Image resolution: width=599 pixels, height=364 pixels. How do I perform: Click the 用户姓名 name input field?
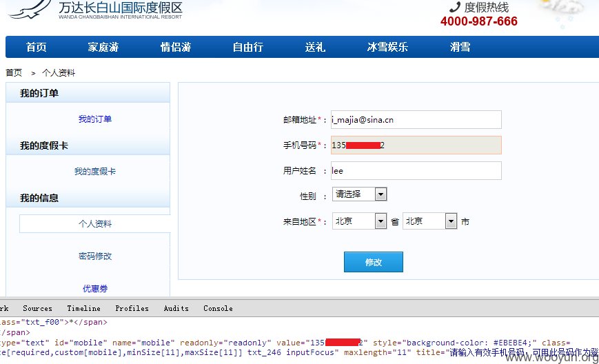tap(416, 171)
